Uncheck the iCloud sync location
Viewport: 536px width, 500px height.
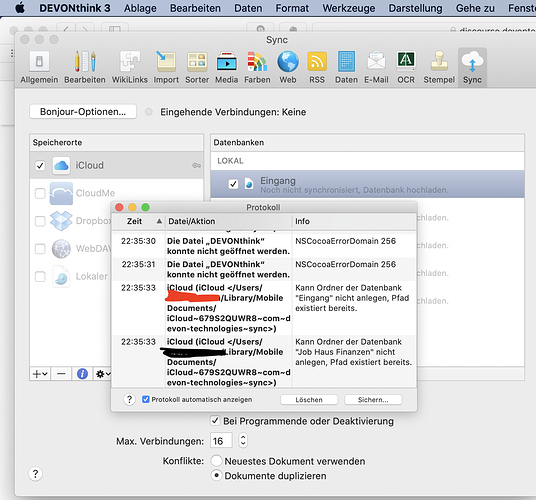[x=40, y=166]
